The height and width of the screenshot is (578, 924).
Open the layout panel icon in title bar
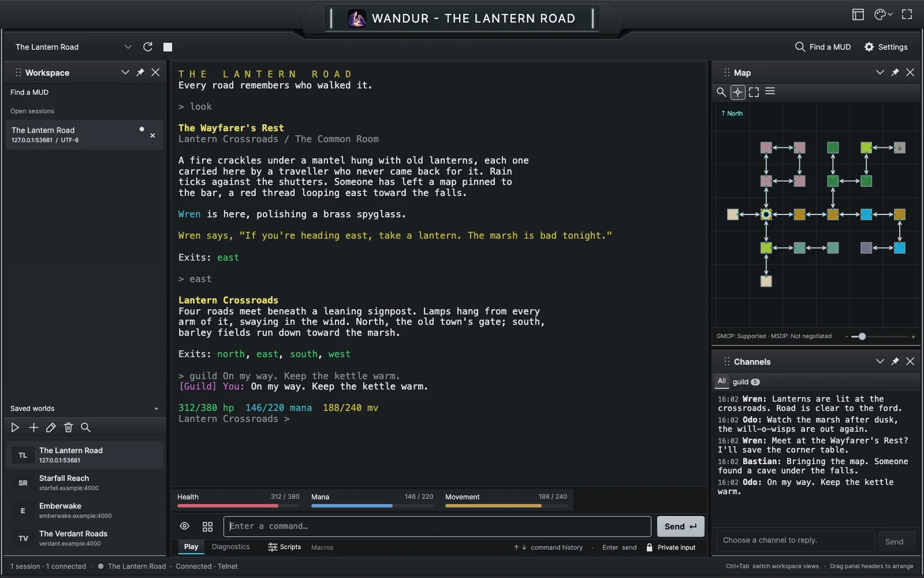858,14
